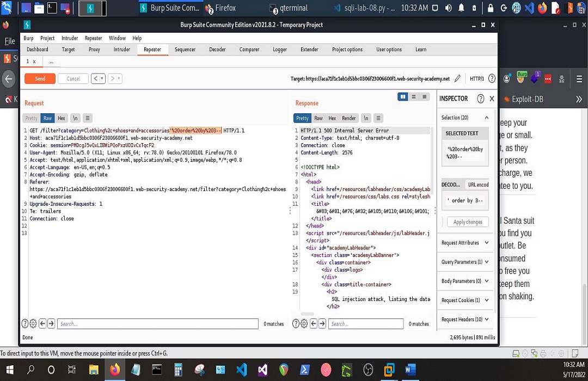588x381 pixels.
Task: Open Exploit-DB bookmark in Firefox
Action: coord(524,100)
